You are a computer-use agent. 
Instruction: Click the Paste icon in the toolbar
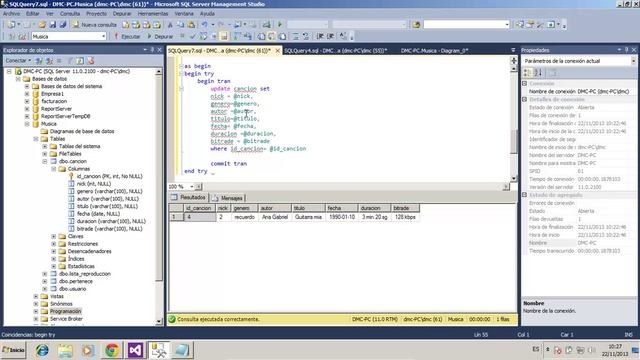[x=191, y=25]
